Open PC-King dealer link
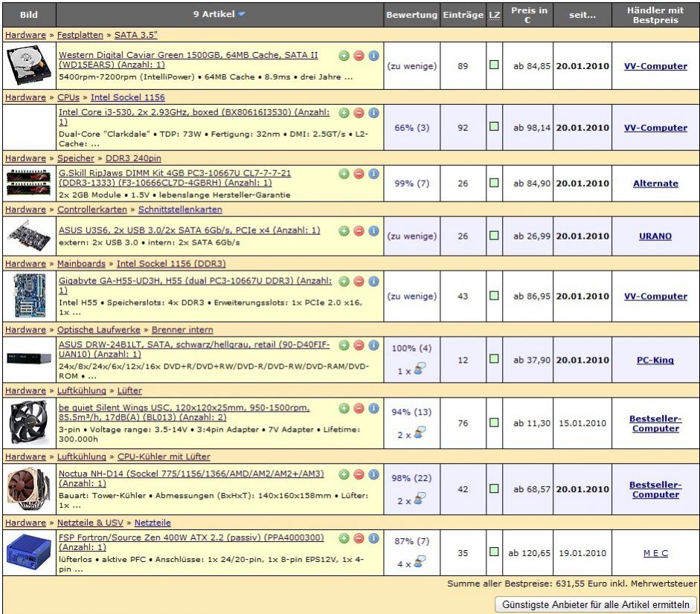 [x=655, y=360]
